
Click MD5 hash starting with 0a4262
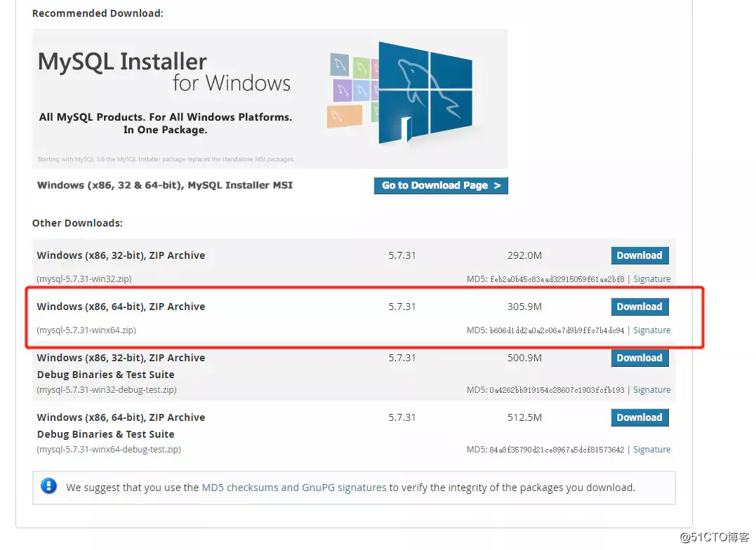coord(557,390)
